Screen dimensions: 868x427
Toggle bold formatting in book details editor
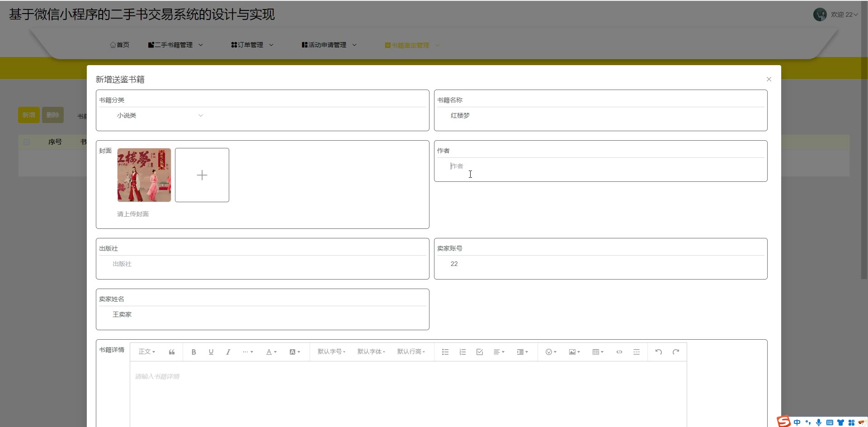point(193,352)
